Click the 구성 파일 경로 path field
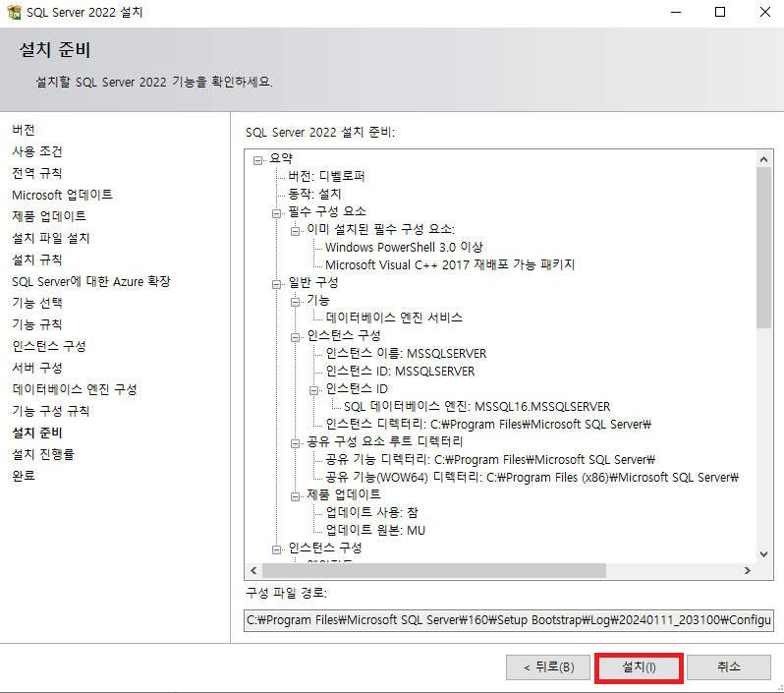Viewport: 784px width, 693px height. point(509,620)
